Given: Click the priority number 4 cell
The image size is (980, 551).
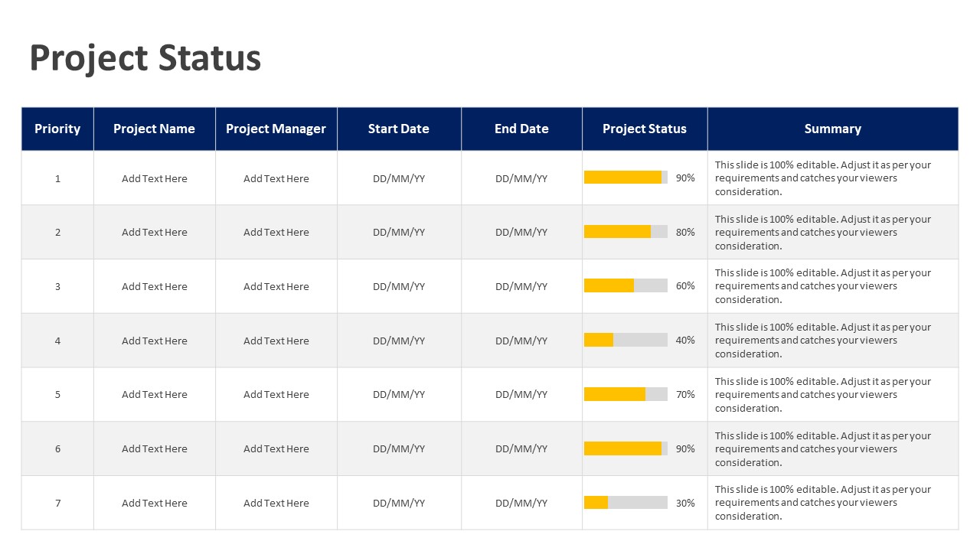Looking at the screenshot, I should (x=57, y=341).
